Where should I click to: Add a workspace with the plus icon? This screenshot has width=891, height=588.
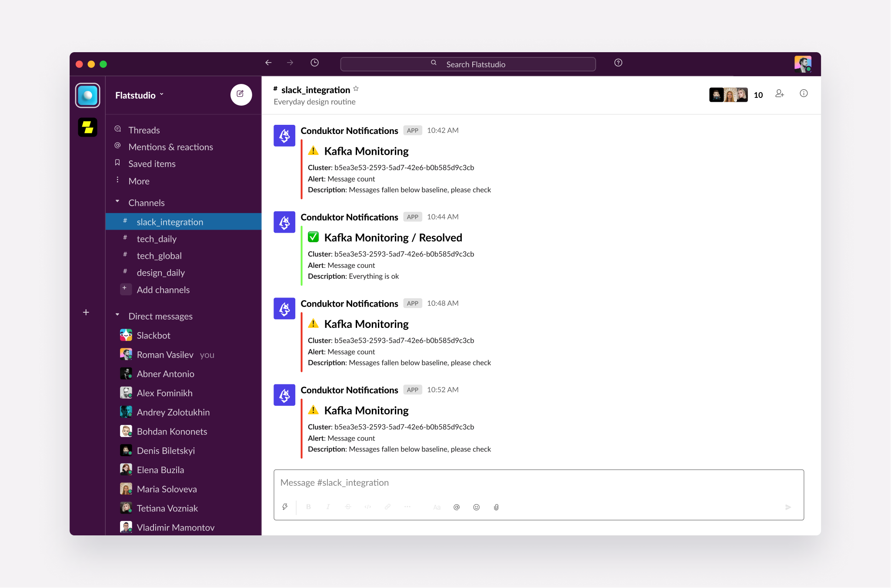coord(86,312)
